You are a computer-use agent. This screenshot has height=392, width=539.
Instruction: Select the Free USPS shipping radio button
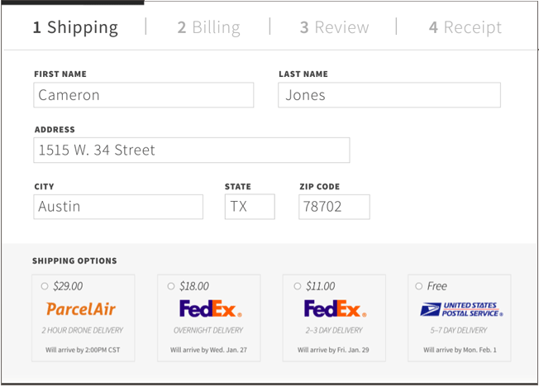418,286
